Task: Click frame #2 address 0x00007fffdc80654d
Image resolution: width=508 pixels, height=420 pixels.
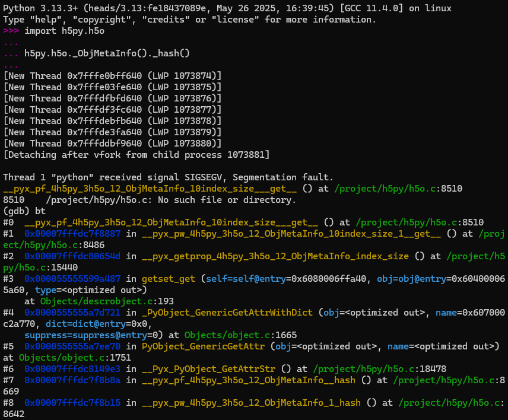Action: coord(72,256)
